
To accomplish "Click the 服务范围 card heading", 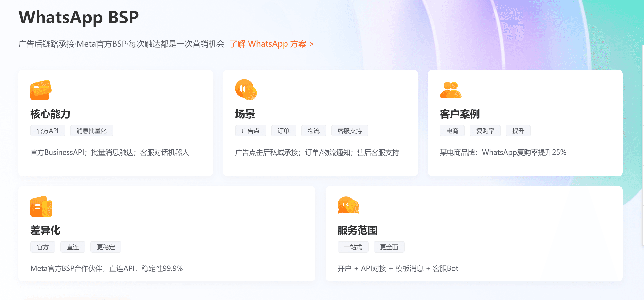I will (x=358, y=230).
